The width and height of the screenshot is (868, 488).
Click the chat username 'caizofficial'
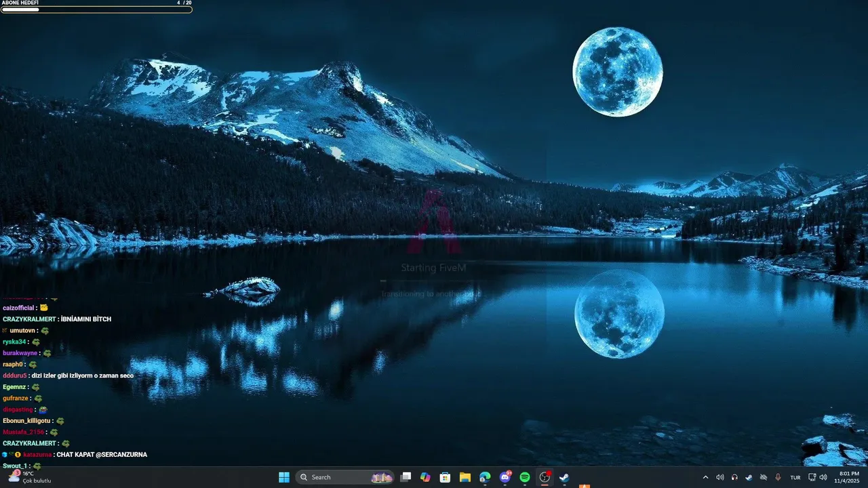[18, 308]
